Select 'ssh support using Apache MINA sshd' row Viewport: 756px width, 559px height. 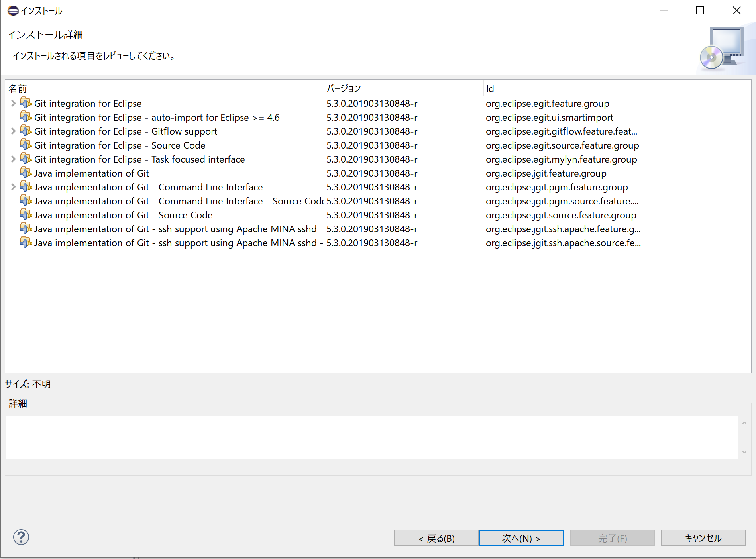[x=175, y=229]
